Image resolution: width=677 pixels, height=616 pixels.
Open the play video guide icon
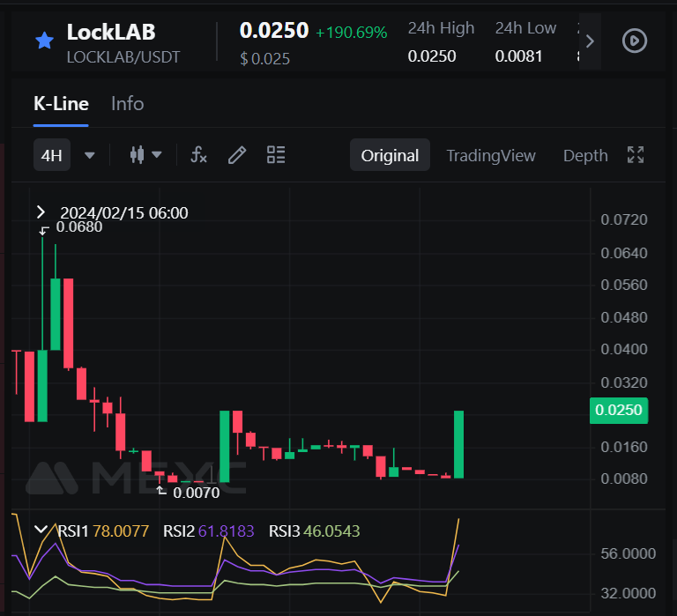(x=635, y=41)
